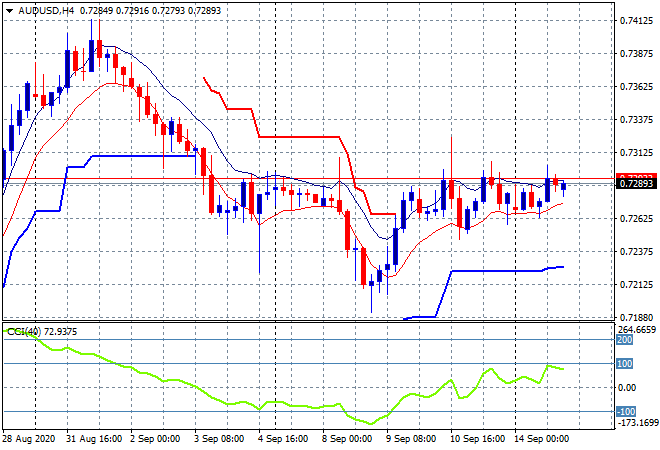Click the 31 Aug 16:00 time label
This screenshot has width=660, height=450.
click(x=94, y=439)
